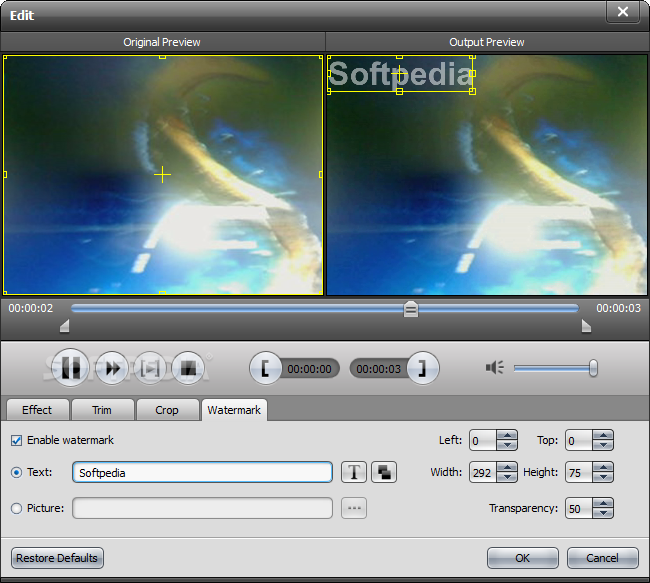Increase the Height value
This screenshot has width=650, height=583.
click(603, 467)
